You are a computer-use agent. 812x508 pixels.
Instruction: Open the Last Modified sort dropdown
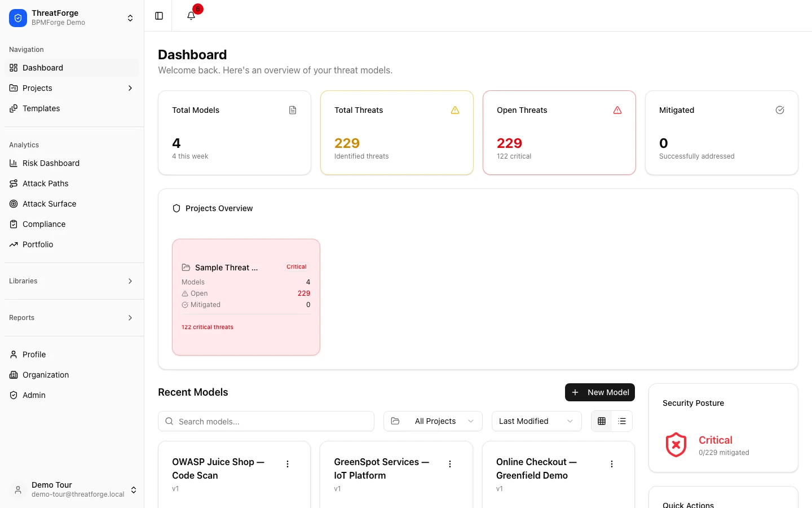tap(537, 421)
